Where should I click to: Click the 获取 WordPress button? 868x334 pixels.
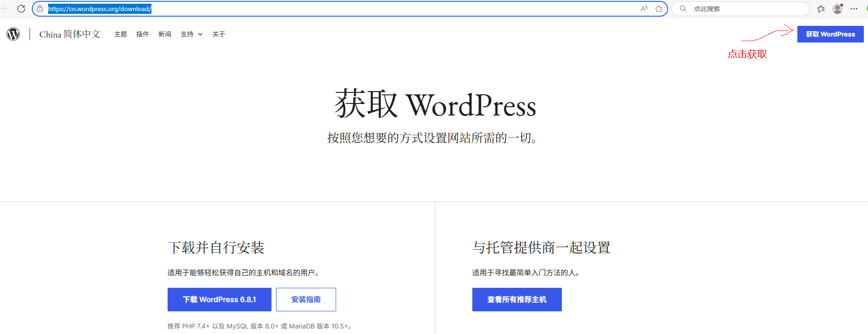[830, 34]
